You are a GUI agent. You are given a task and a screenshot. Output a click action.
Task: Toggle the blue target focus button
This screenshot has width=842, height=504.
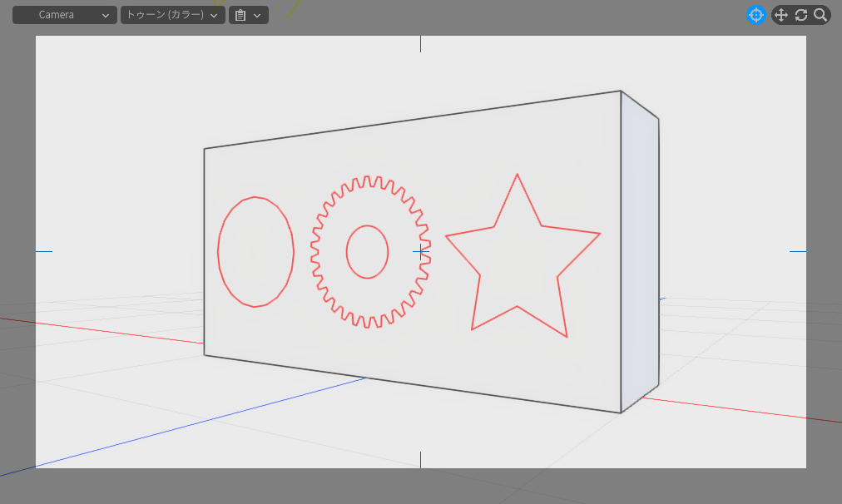point(755,15)
